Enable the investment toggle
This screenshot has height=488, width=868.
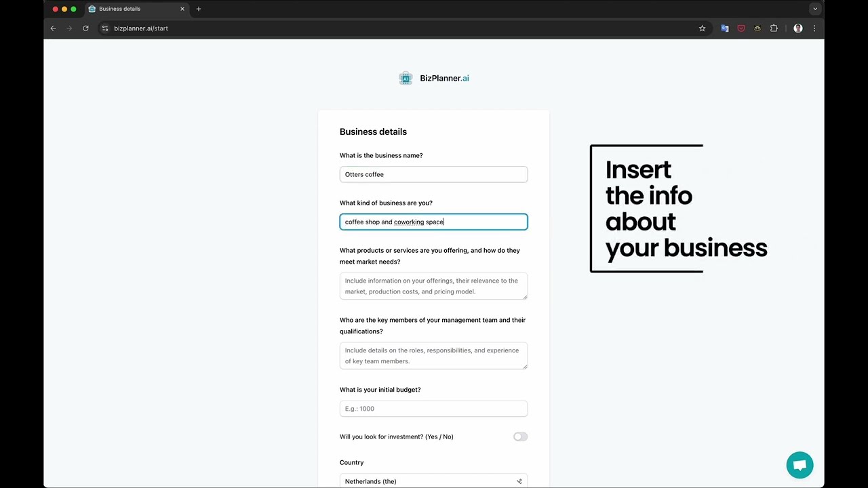pyautogui.click(x=520, y=436)
